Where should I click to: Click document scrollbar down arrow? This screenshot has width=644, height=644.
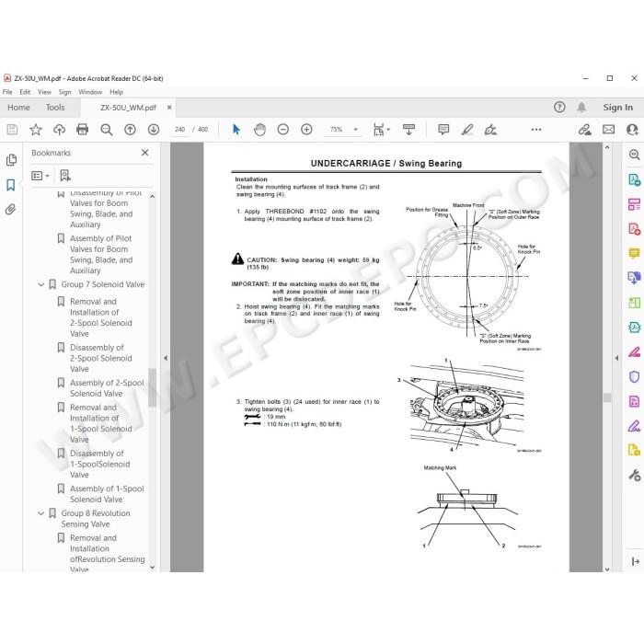607,569
